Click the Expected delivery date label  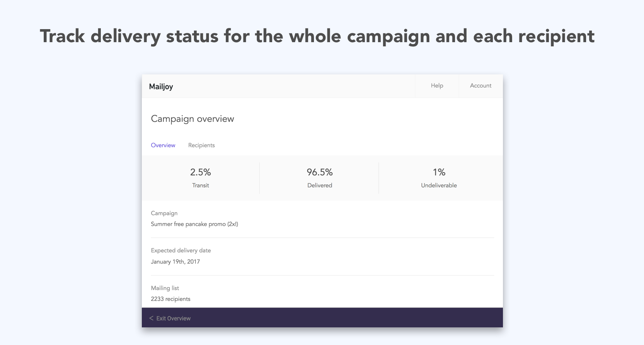coord(181,251)
